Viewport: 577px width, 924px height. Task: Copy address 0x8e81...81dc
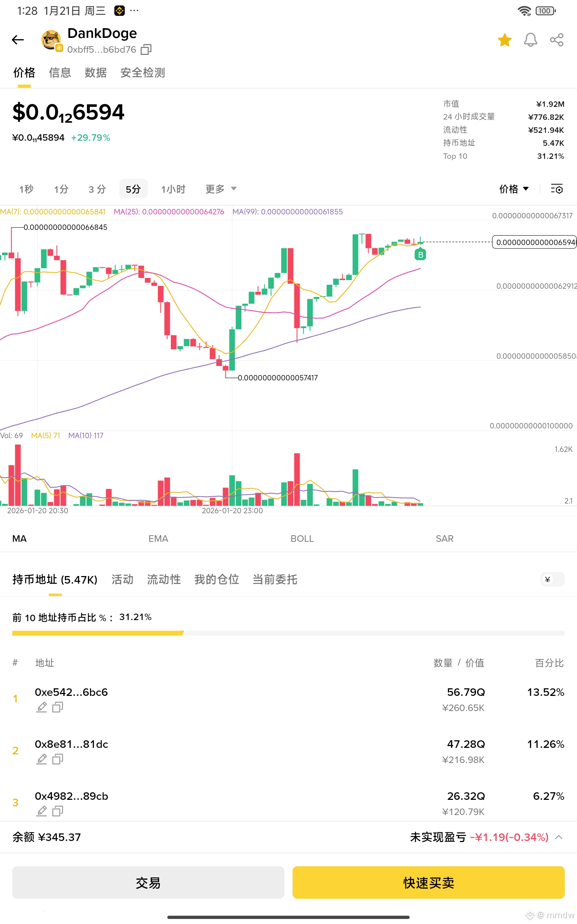click(58, 759)
